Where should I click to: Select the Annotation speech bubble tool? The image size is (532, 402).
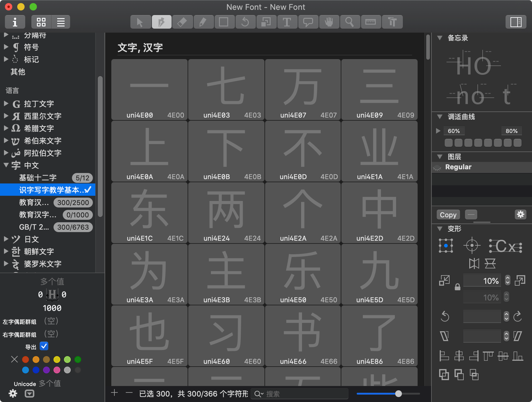coord(308,22)
